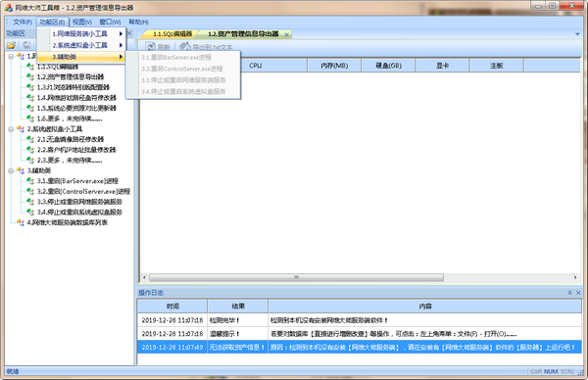Click the icon of the 2.系统虚拟盘小工具 node
This screenshot has width=588, height=380.
pyautogui.click(x=21, y=129)
